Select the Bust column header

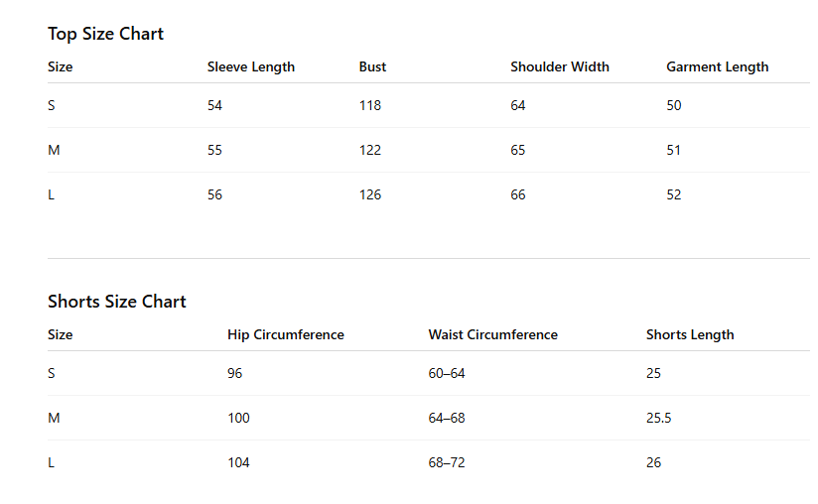(x=372, y=67)
